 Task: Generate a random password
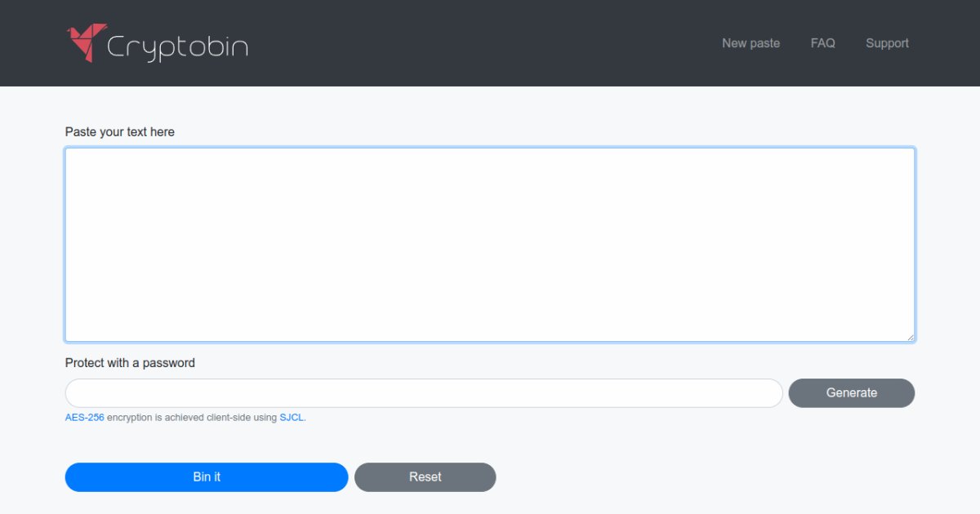tap(851, 393)
